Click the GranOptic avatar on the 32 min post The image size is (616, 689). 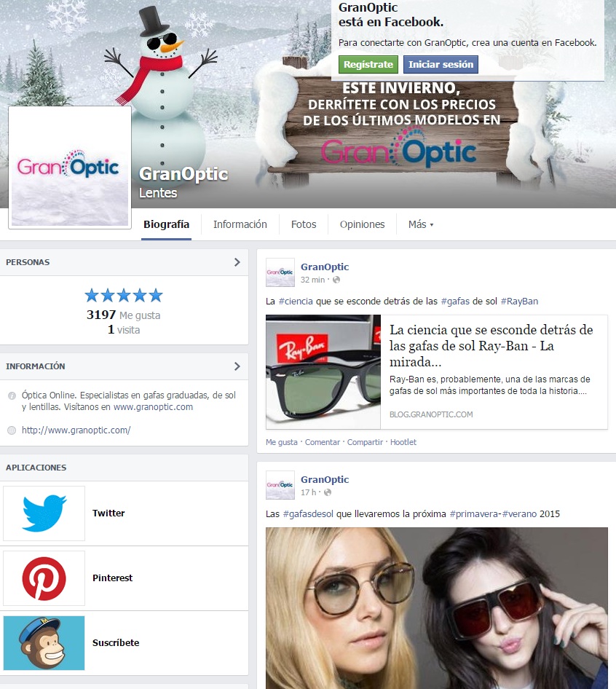280,272
